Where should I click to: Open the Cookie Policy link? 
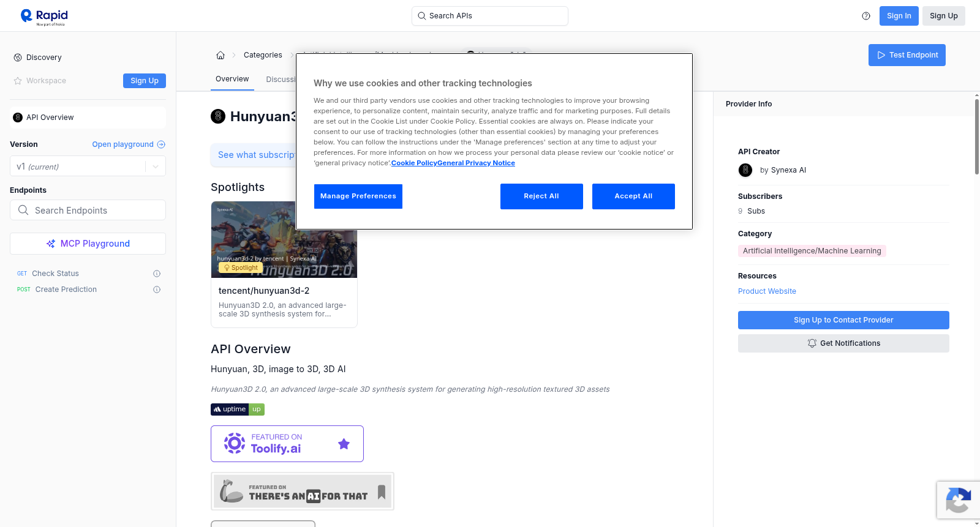[x=414, y=163]
